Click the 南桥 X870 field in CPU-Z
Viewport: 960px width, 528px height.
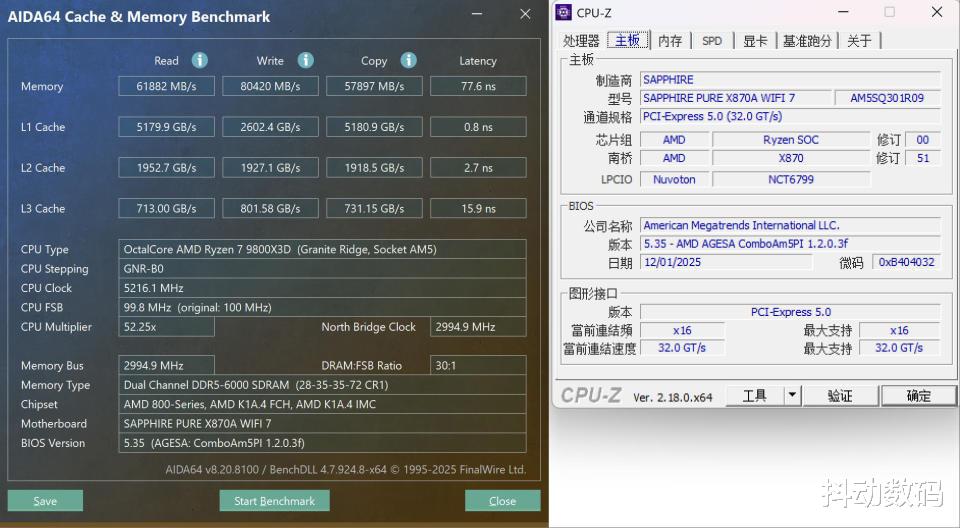791,158
